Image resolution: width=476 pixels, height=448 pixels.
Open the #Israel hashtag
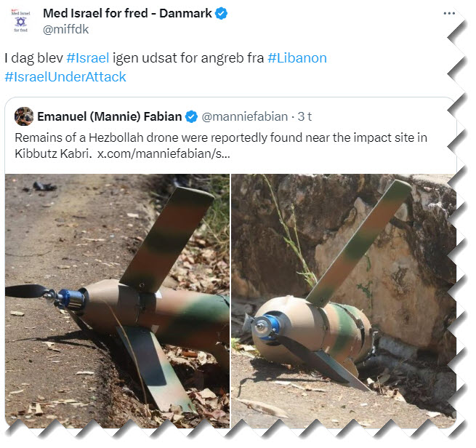(x=88, y=57)
